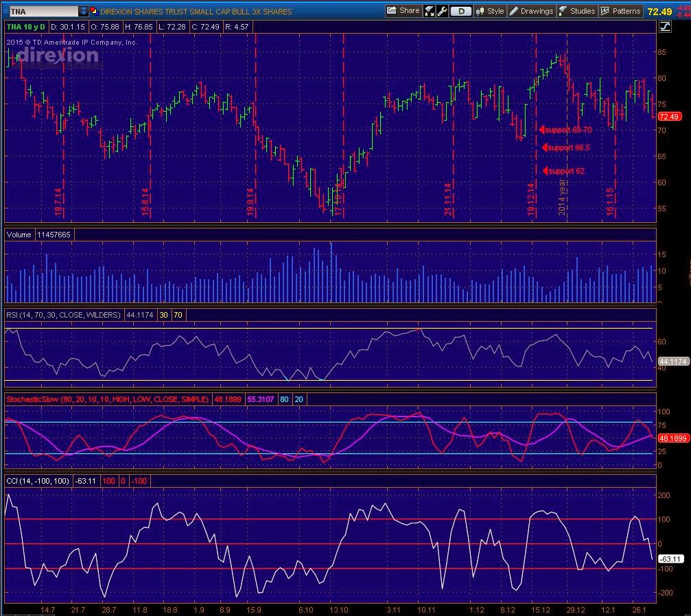Click the 'D: 30.1.15' date readout

(67, 27)
